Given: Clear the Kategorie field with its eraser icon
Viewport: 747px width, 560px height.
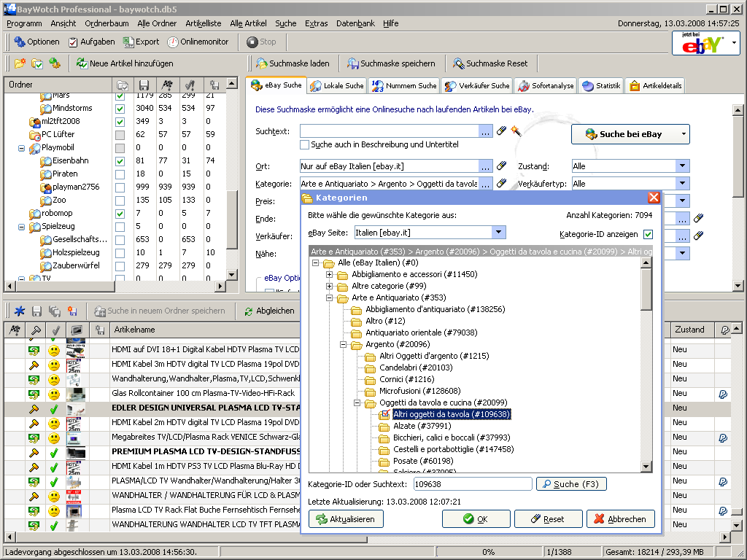Looking at the screenshot, I should (501, 183).
